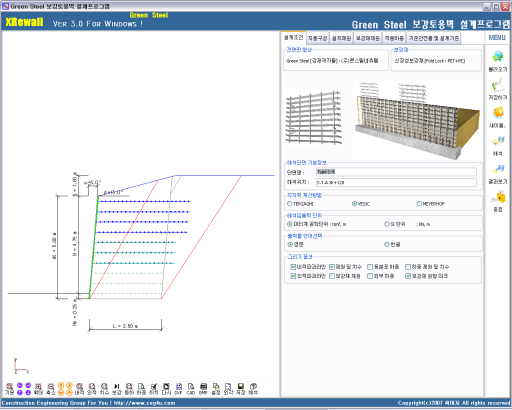Open the 작용하중 tab
512x410 pixels.
pos(394,38)
